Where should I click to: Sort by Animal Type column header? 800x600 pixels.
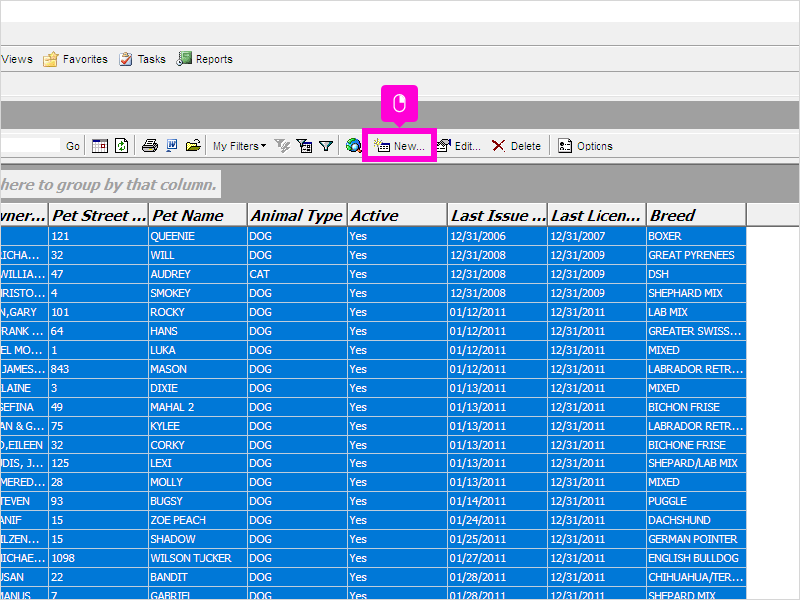[297, 215]
